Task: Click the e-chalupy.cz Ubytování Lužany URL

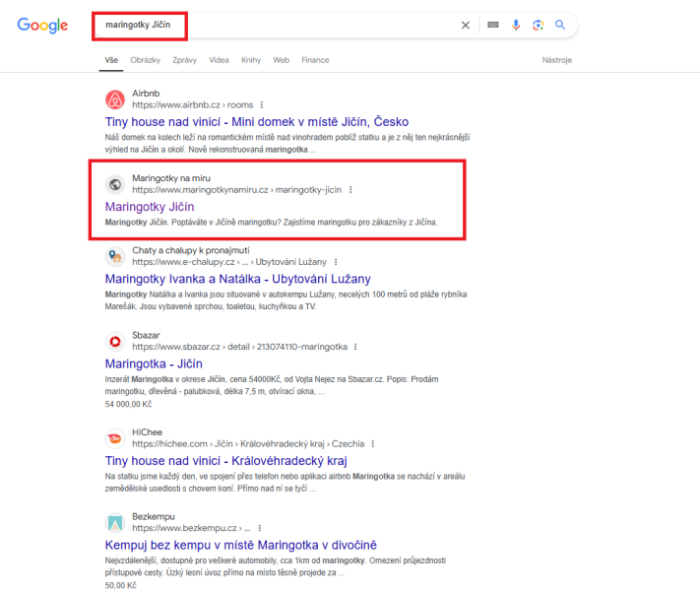Action: click(x=229, y=262)
